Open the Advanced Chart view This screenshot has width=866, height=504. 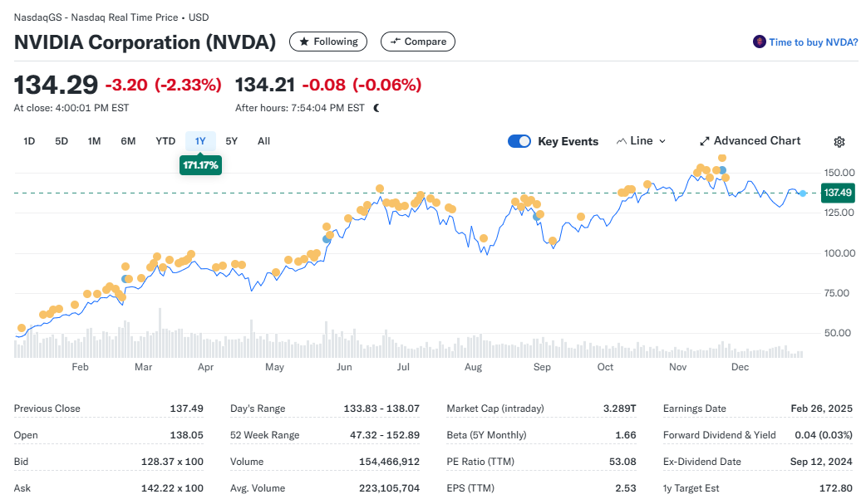tap(750, 141)
